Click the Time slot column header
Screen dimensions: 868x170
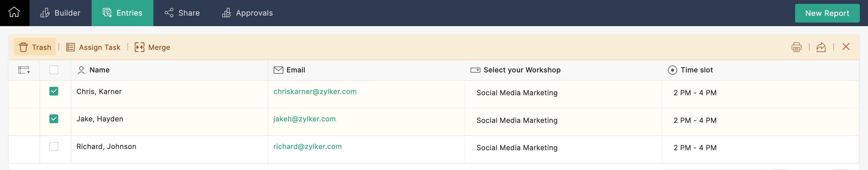(696, 70)
